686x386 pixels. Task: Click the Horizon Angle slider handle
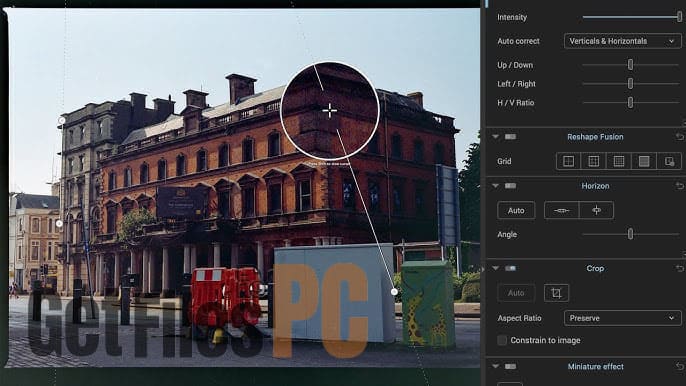tap(630, 234)
